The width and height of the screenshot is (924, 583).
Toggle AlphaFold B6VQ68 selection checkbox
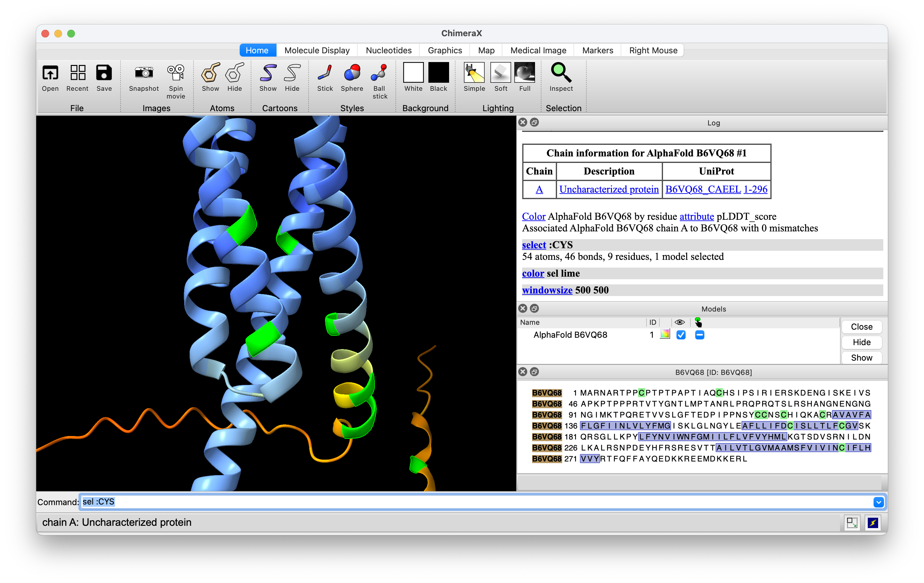[699, 335]
